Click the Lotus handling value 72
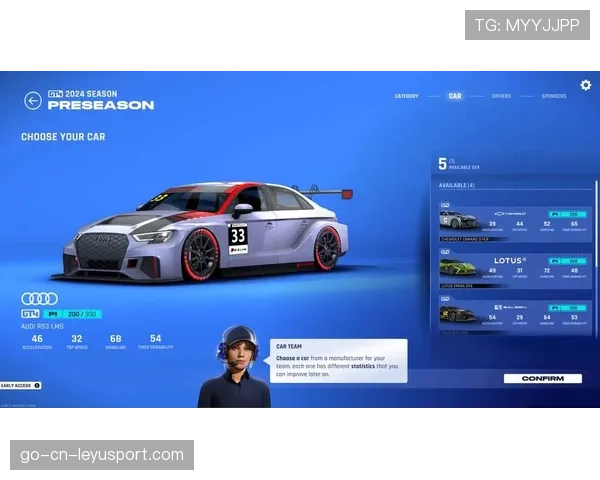Screen dimensions: 600x480 click(547, 271)
